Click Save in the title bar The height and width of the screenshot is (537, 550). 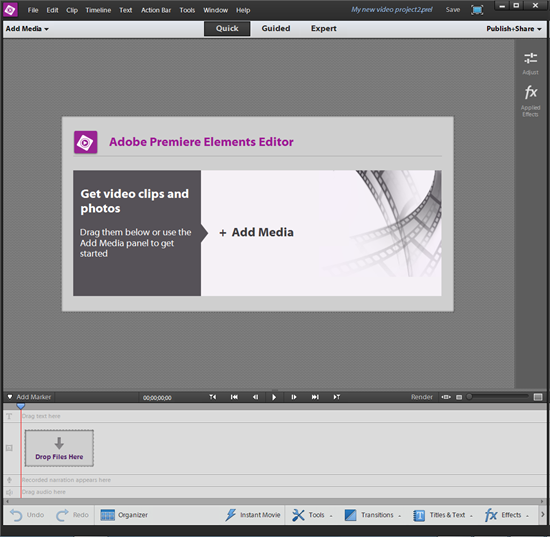pyautogui.click(x=453, y=10)
